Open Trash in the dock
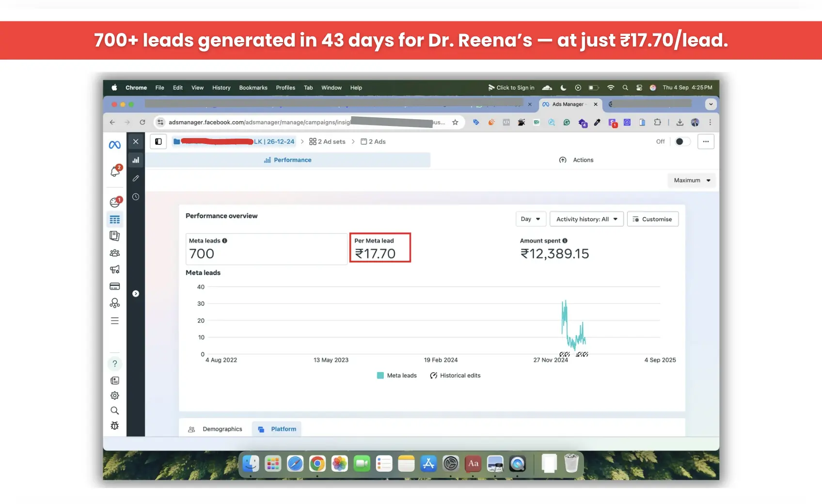 pos(571,463)
